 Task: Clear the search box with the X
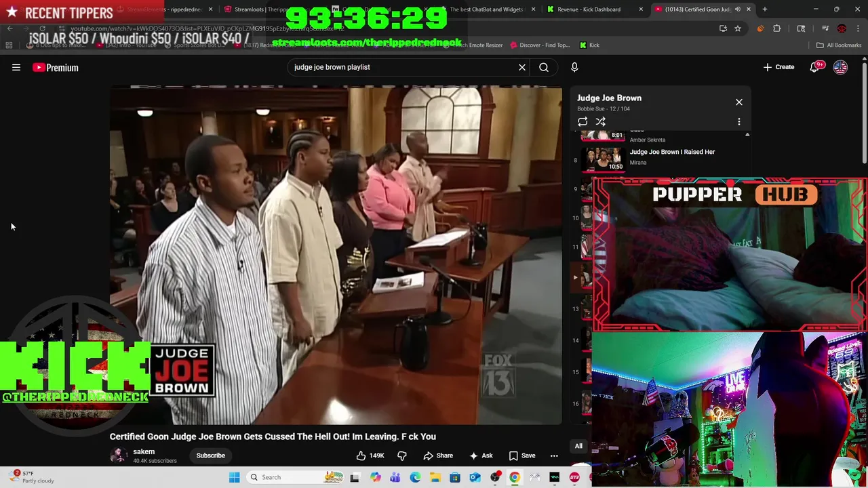point(522,67)
